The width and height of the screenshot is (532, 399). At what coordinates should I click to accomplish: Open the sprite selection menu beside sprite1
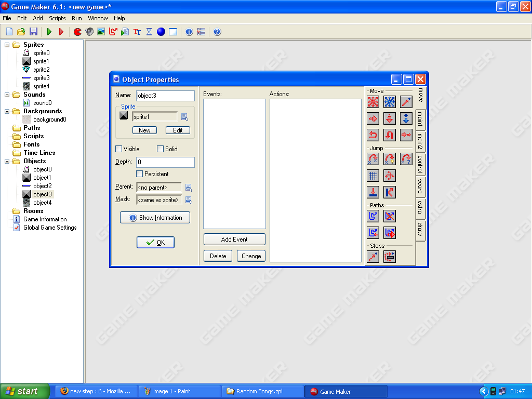tap(184, 117)
